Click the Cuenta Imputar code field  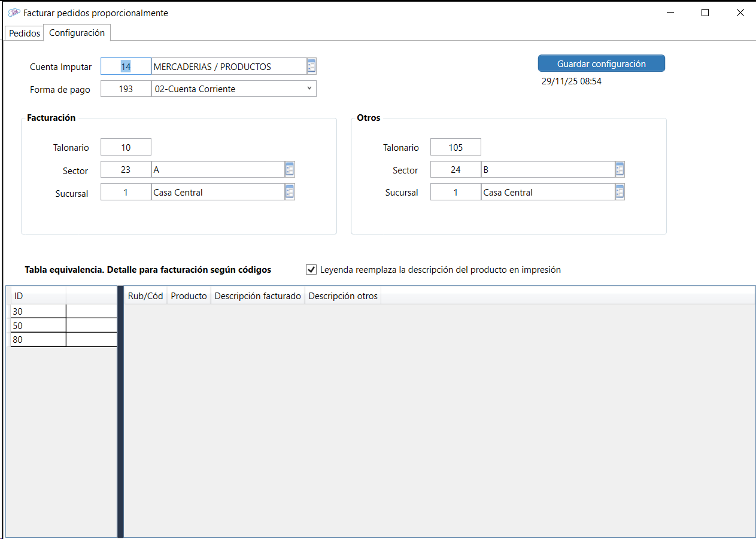click(126, 66)
